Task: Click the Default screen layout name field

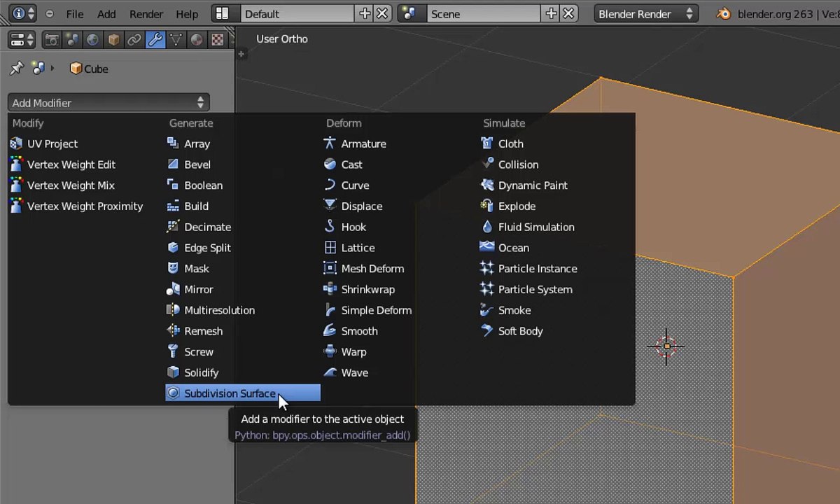Action: pos(297,13)
